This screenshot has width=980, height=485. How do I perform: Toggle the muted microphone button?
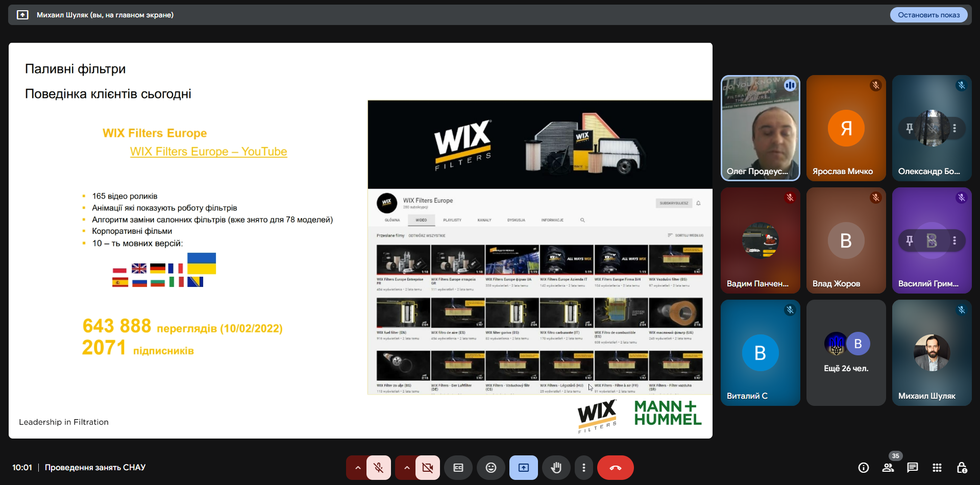[378, 468]
